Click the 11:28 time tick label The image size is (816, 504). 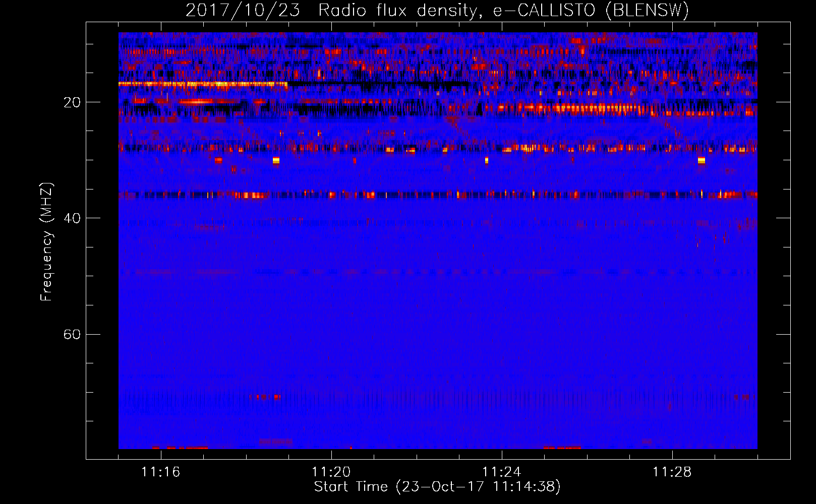pyautogui.click(x=672, y=472)
